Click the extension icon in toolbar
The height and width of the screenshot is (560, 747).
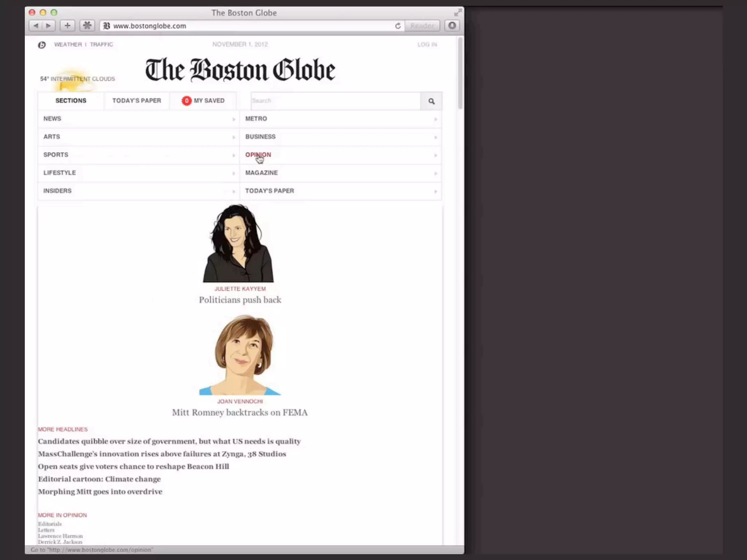click(87, 26)
